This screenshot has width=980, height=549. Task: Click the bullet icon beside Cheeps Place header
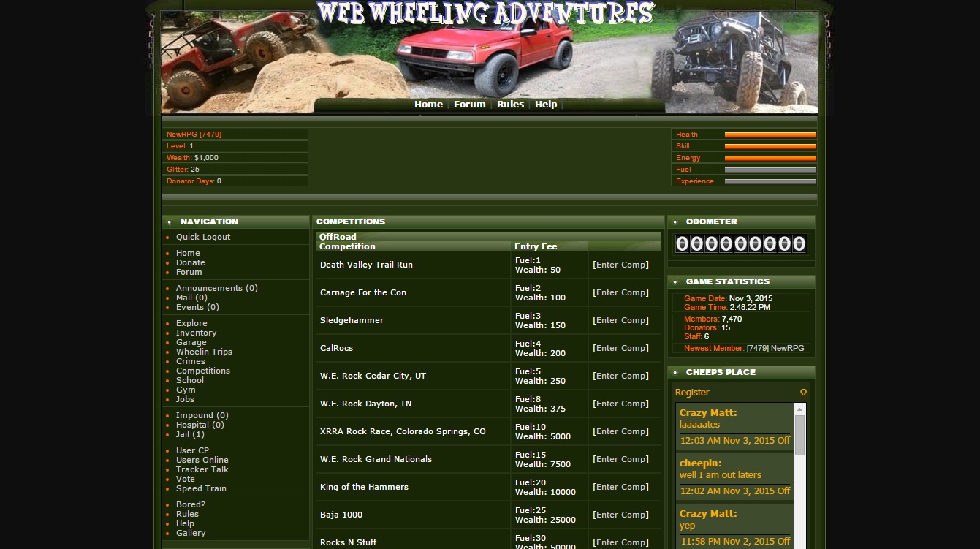pyautogui.click(x=675, y=372)
